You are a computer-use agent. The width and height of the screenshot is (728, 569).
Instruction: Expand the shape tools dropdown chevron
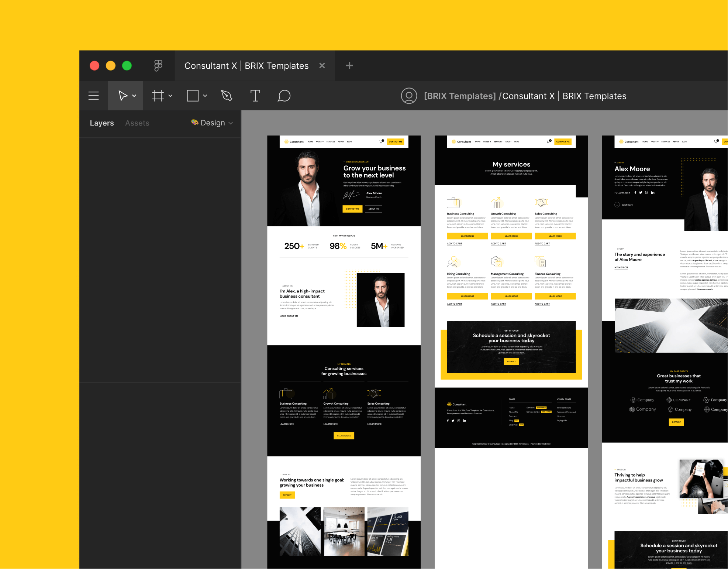tap(205, 96)
